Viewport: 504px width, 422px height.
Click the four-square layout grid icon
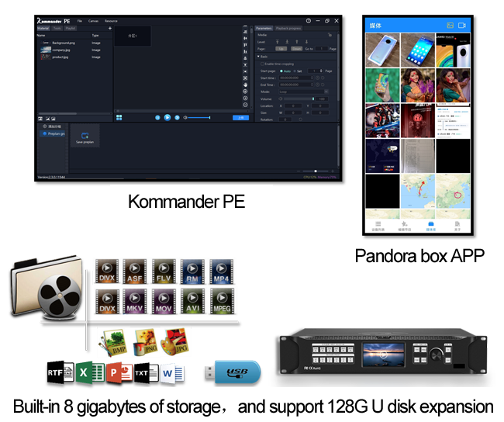point(119,117)
